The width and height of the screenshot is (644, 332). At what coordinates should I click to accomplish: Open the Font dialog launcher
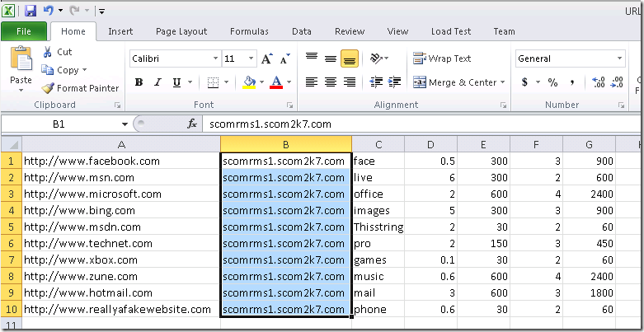290,105
